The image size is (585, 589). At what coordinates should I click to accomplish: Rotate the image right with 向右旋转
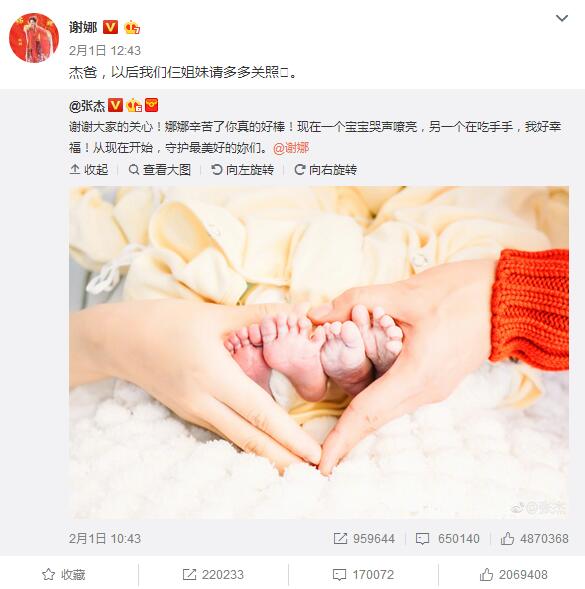coord(325,170)
